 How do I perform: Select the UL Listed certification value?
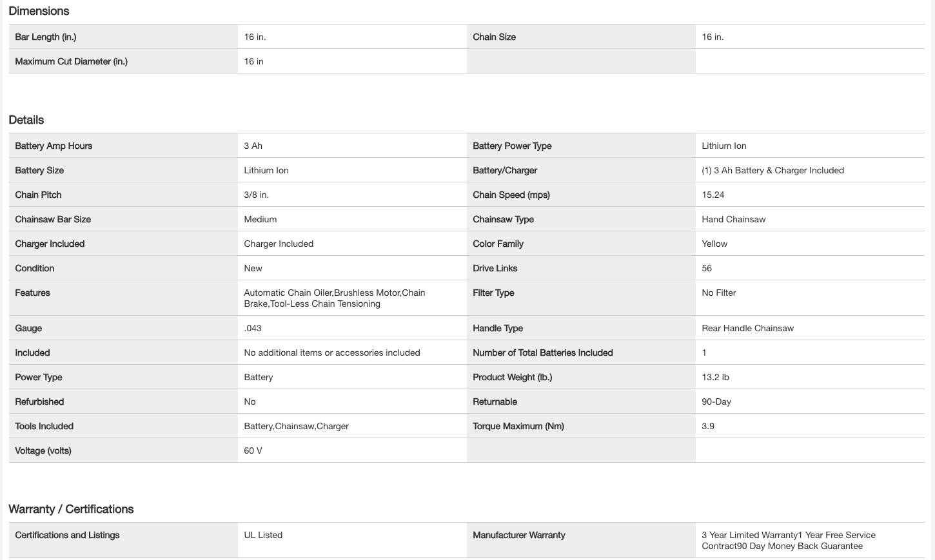point(263,535)
